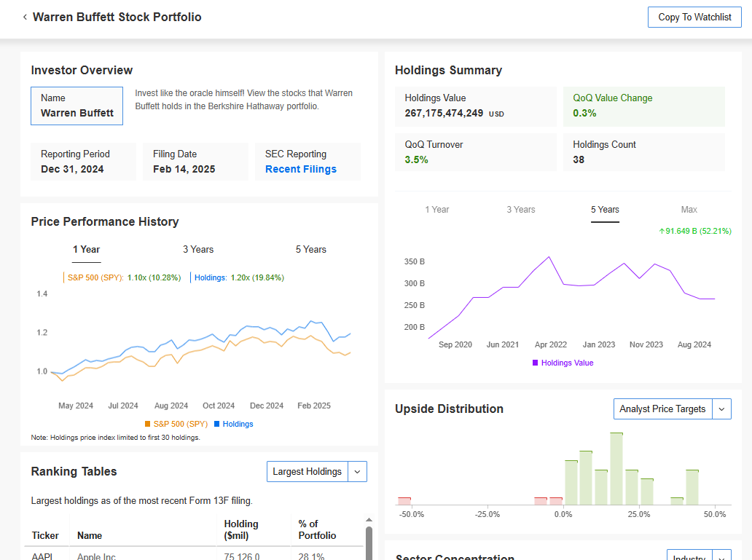752x560 pixels.
Task: Show Max range in holdings summary
Action: 689,210
